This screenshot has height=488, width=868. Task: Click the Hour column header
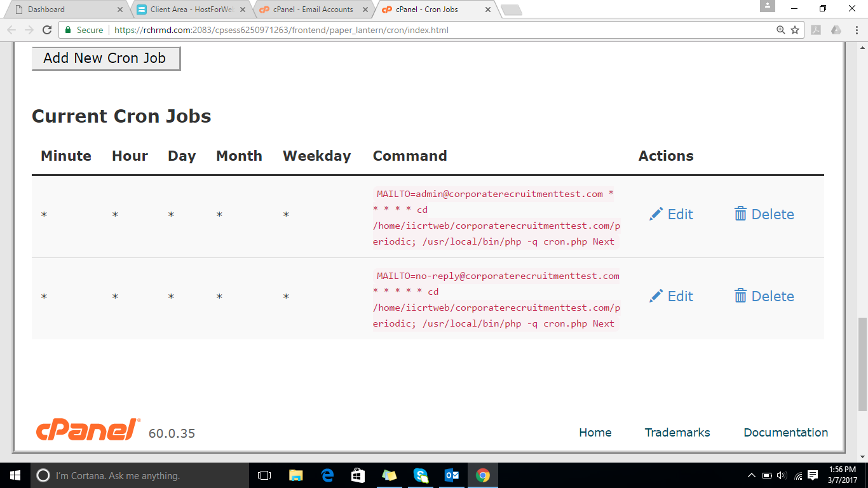pyautogui.click(x=130, y=156)
